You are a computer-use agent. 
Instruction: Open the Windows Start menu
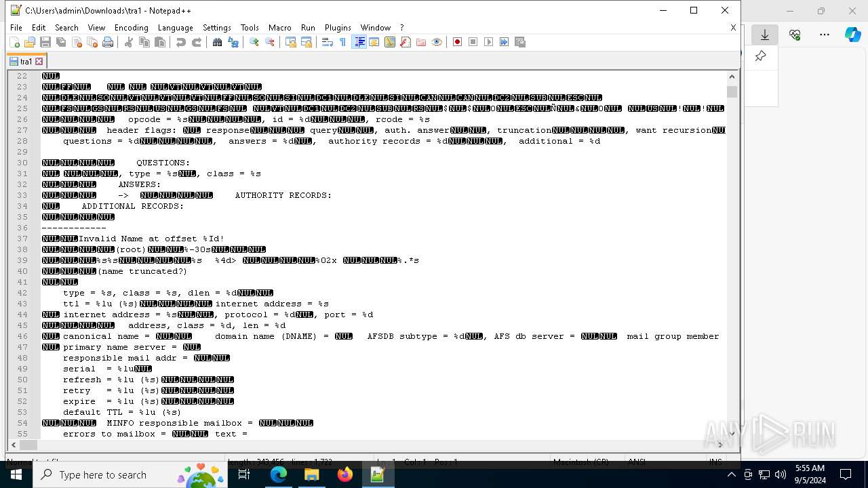(16, 474)
